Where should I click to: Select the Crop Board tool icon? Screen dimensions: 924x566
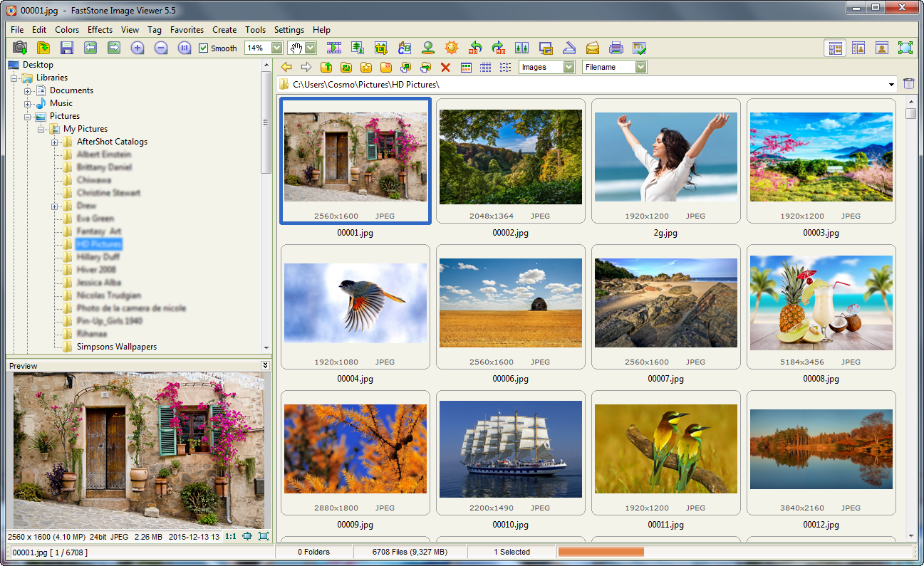[381, 48]
